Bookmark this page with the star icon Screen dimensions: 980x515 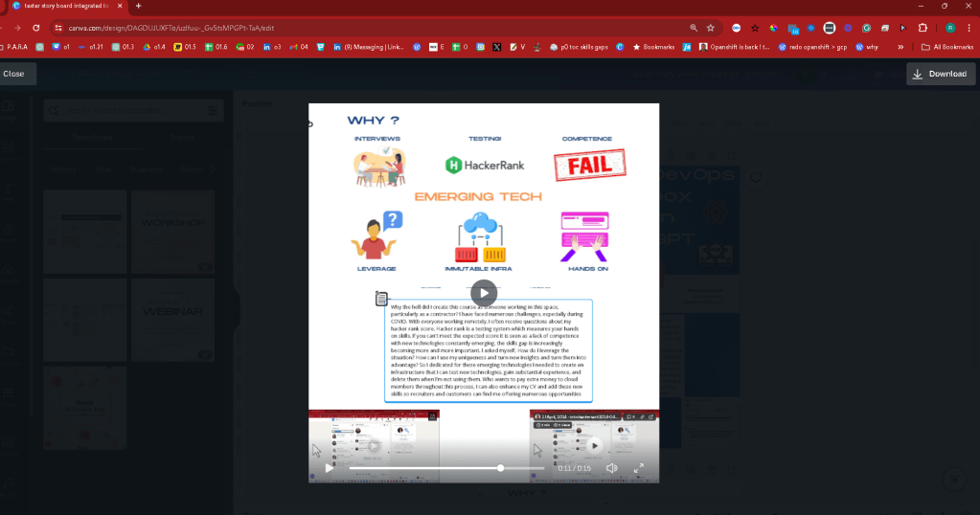pyautogui.click(x=711, y=28)
